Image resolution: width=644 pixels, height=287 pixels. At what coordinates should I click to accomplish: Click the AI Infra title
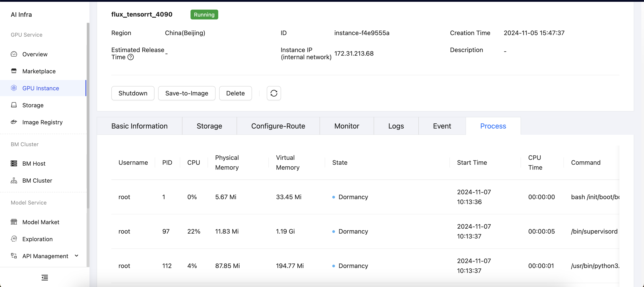[21, 15]
